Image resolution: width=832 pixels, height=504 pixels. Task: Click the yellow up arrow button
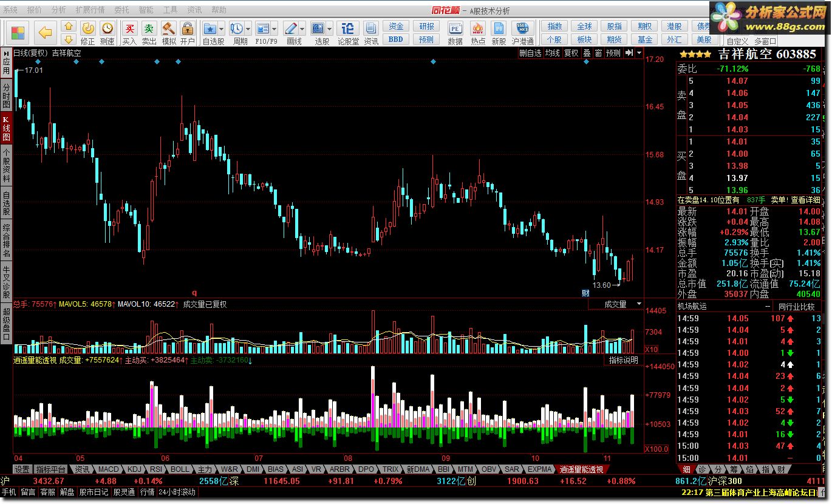(69, 26)
